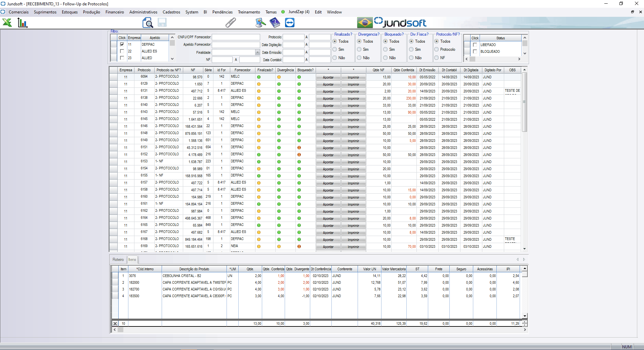Select Sim under Bloqueado filter

[x=386, y=49]
